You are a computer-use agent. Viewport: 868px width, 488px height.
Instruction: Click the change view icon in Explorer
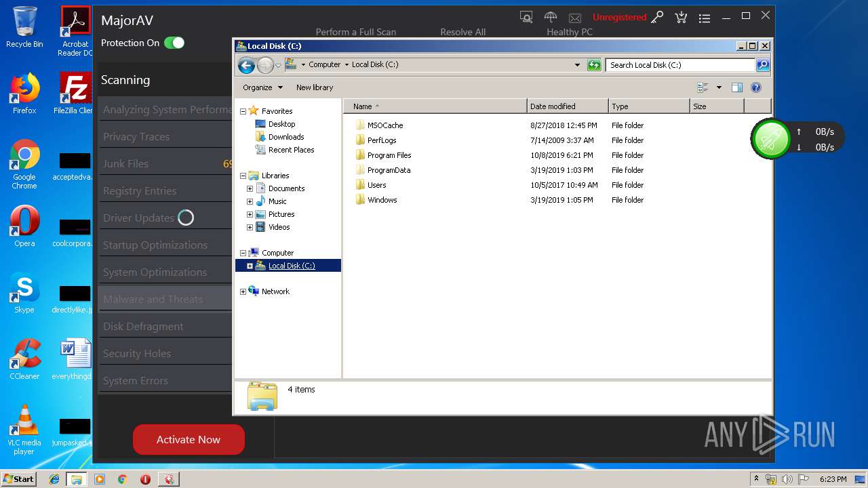tap(703, 87)
